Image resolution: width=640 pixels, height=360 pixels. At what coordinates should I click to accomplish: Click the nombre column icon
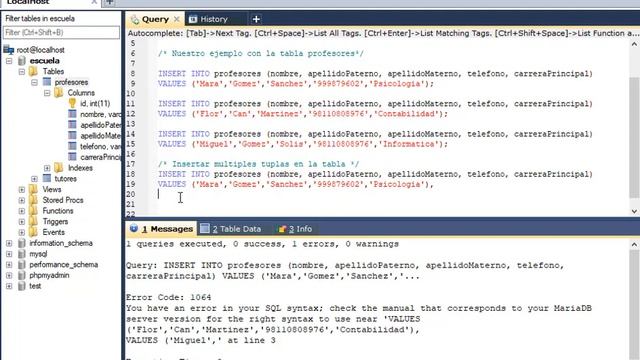(72, 114)
